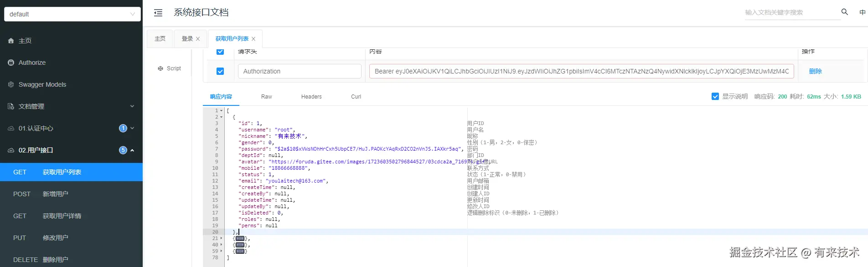Click the cloud icon beside 02.用户接口

pyautogui.click(x=11, y=150)
